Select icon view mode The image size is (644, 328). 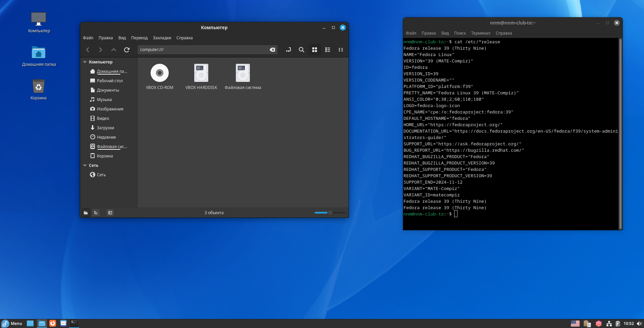tap(314, 50)
